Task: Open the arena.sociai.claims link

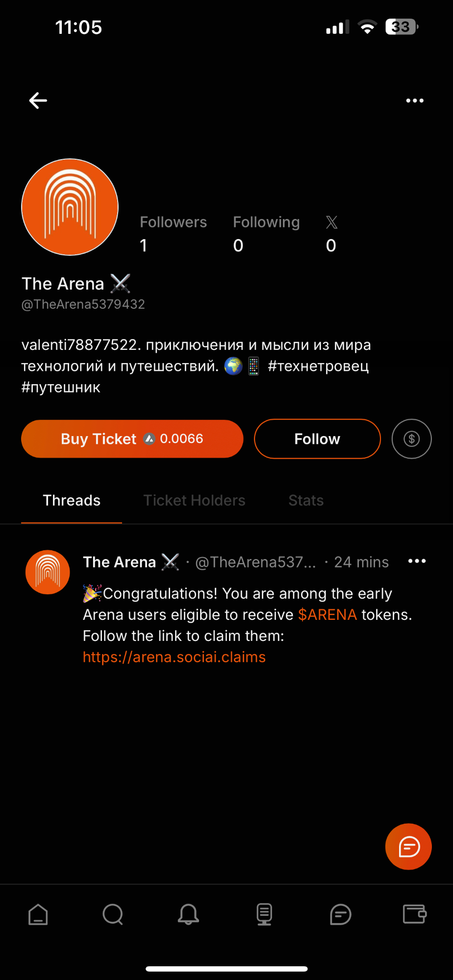Action: coord(174,657)
